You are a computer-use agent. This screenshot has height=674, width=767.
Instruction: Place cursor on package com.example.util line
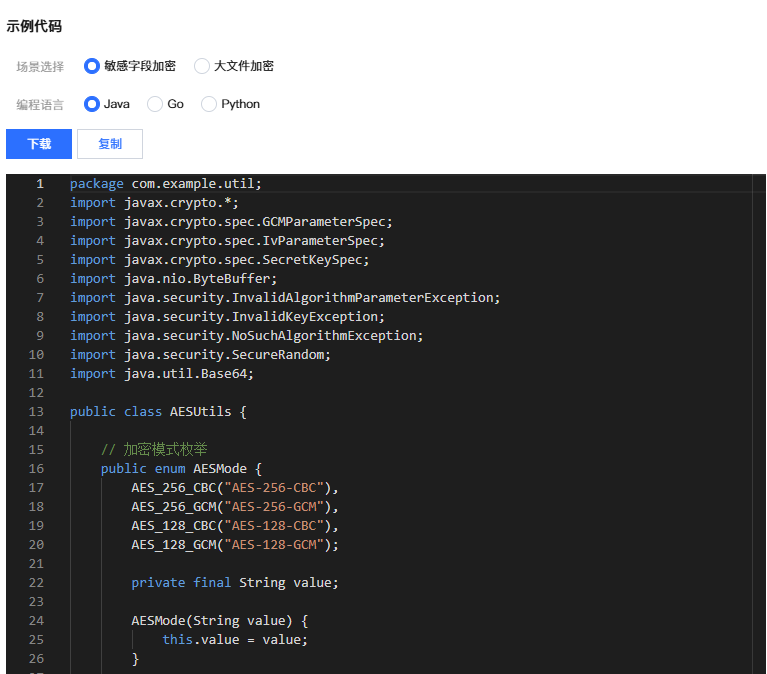(165, 184)
